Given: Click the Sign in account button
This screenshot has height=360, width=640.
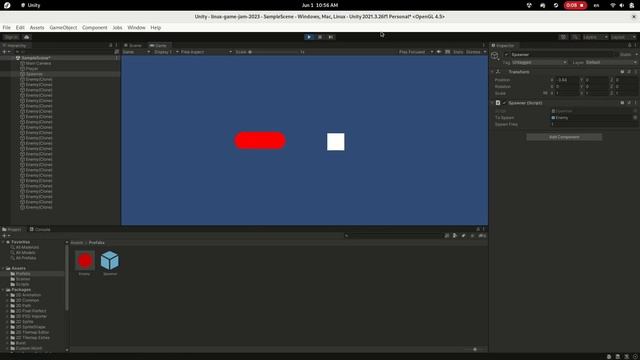Looking at the screenshot, I should click(11, 37).
